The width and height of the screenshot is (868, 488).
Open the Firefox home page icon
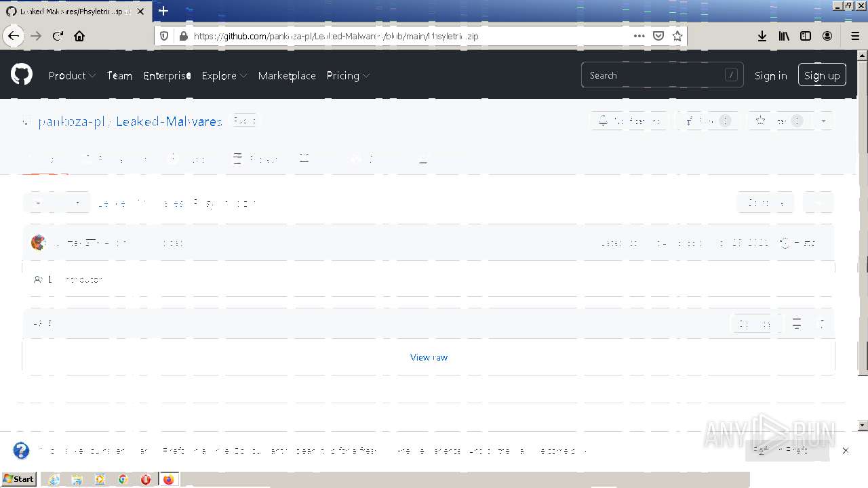[x=79, y=36]
